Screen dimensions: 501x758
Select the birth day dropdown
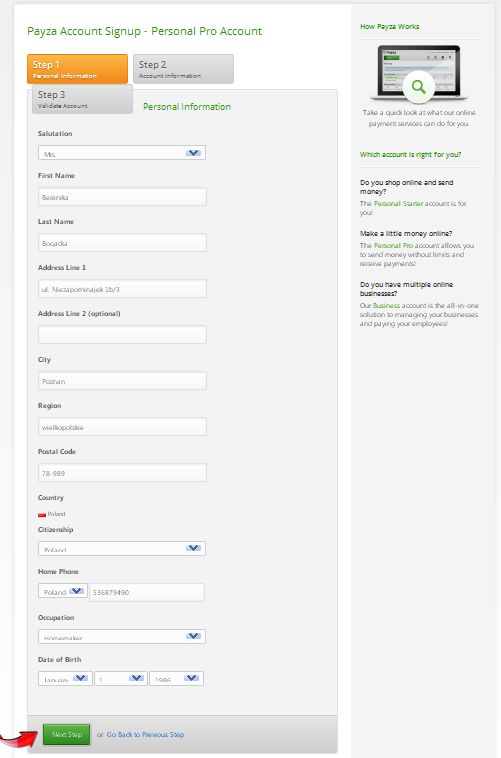point(121,678)
